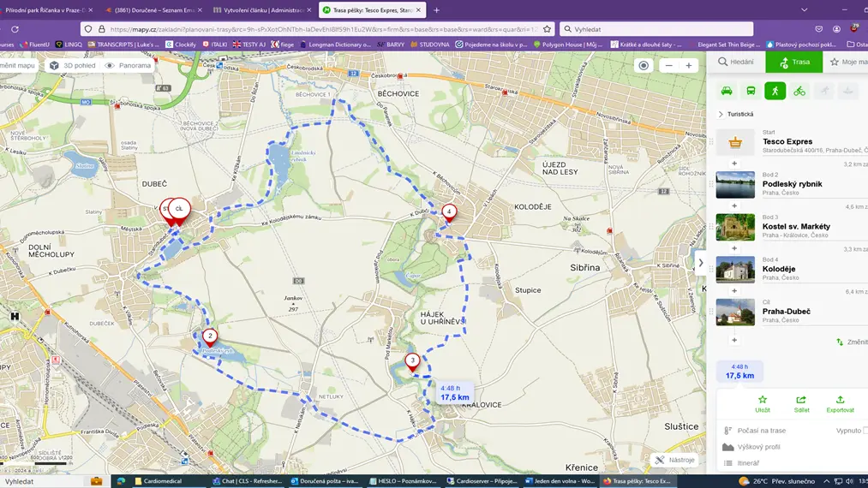Zoom out the map with minus icon
Screen dimensions: 868x488
pos(668,65)
